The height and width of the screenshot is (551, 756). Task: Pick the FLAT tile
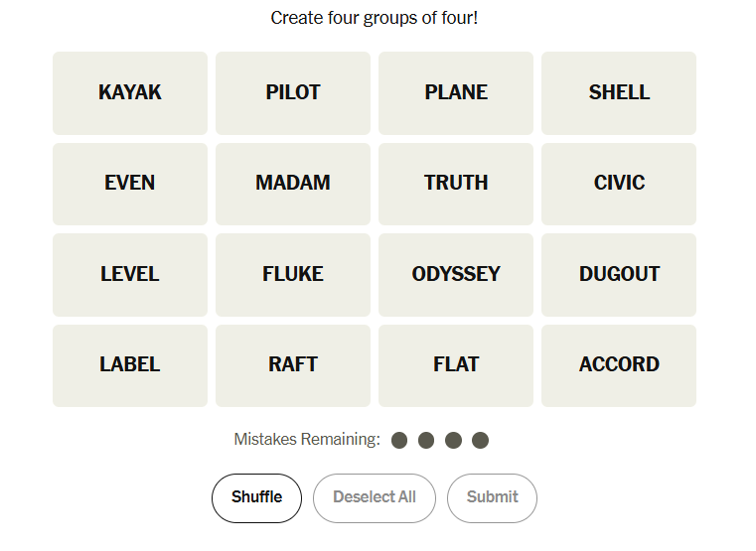tap(456, 365)
